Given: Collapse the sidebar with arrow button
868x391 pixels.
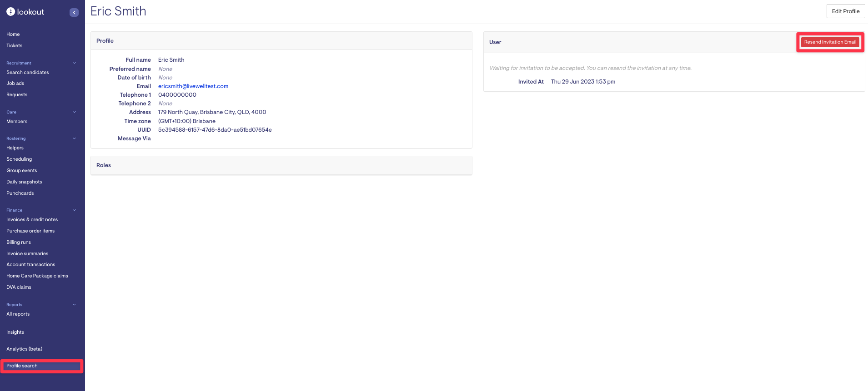Looking at the screenshot, I should (x=74, y=12).
